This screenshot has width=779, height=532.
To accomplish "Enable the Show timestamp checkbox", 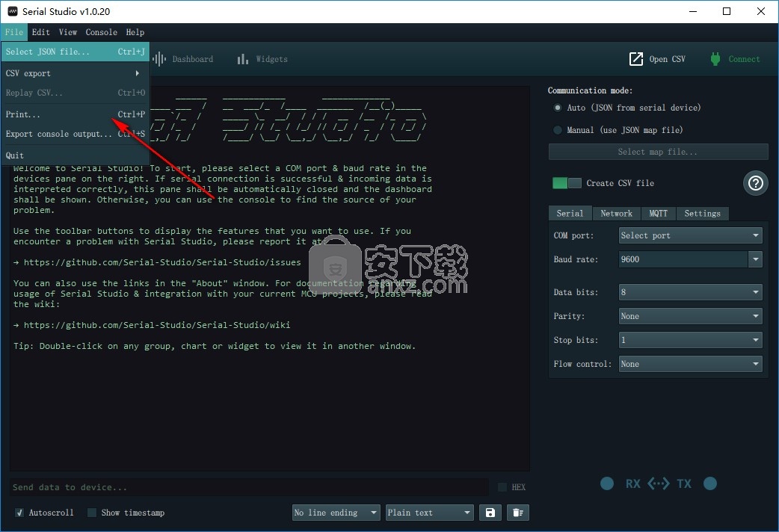I will [92, 513].
